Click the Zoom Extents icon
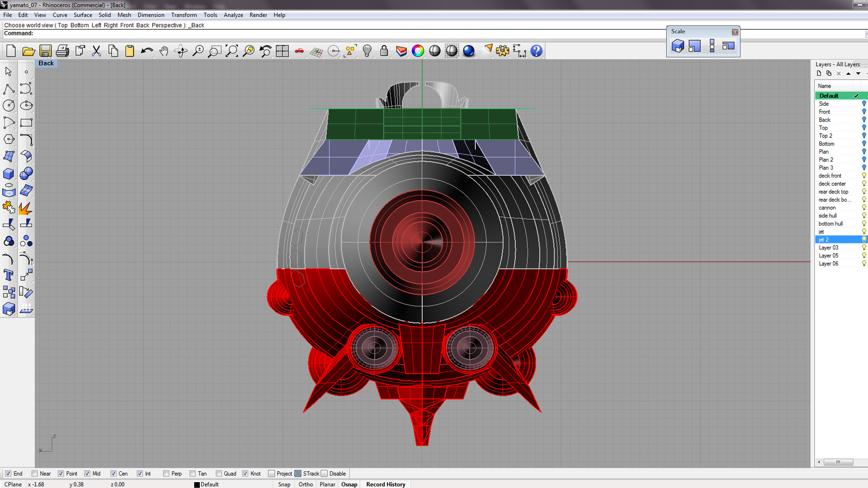The width and height of the screenshot is (868, 488). (x=231, y=51)
